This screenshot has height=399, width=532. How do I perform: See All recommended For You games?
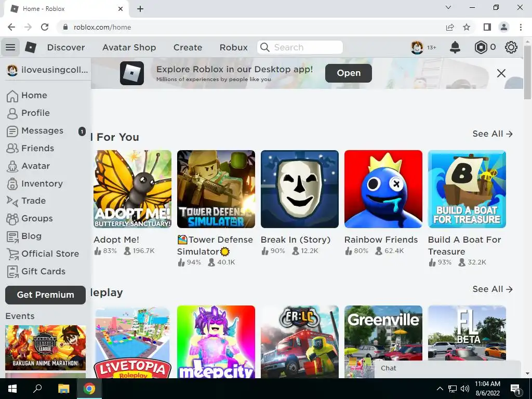point(493,134)
